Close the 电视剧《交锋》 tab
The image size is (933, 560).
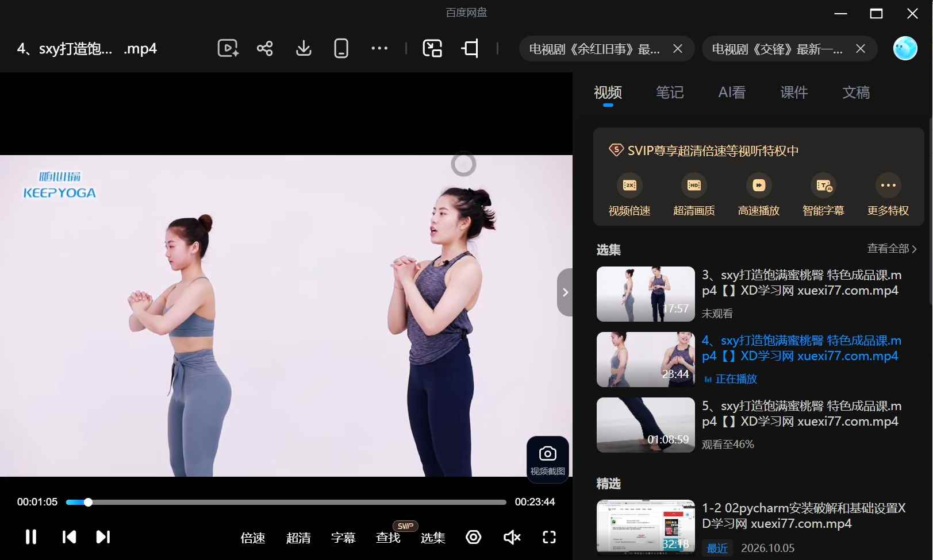click(x=861, y=49)
